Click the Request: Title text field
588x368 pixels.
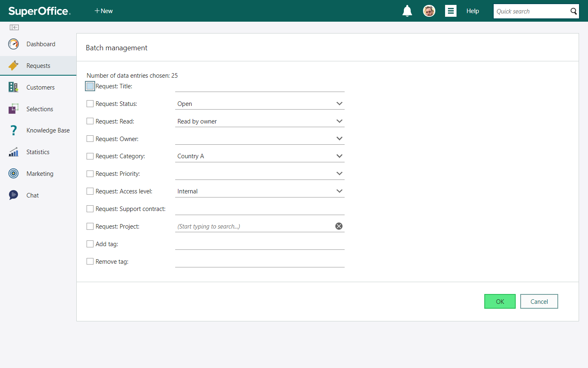tap(260, 86)
